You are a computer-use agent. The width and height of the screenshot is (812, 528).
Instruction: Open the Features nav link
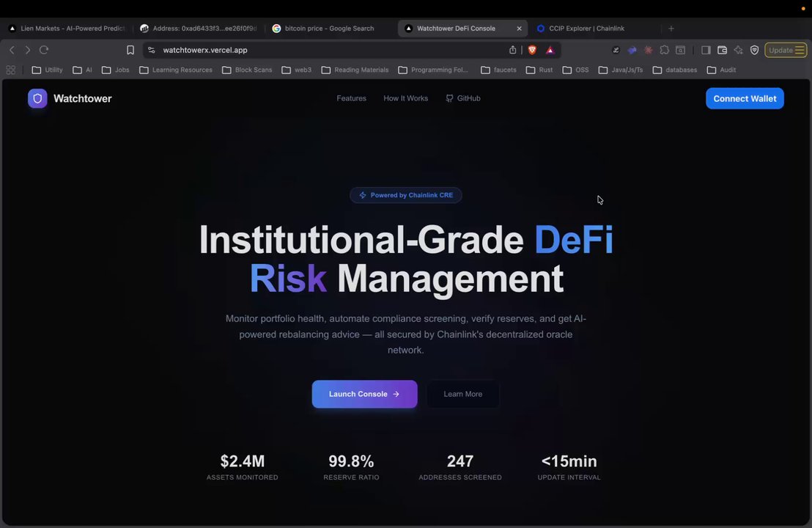[351, 98]
